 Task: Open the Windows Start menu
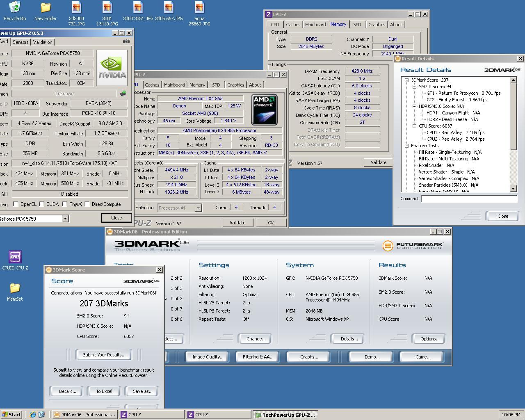point(11,415)
